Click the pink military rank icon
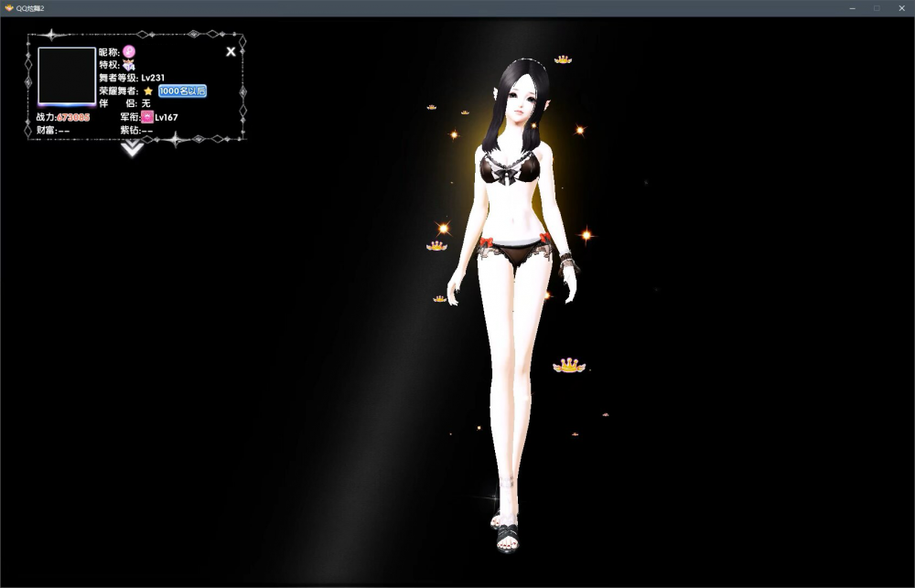The height and width of the screenshot is (588, 915). pyautogui.click(x=147, y=117)
